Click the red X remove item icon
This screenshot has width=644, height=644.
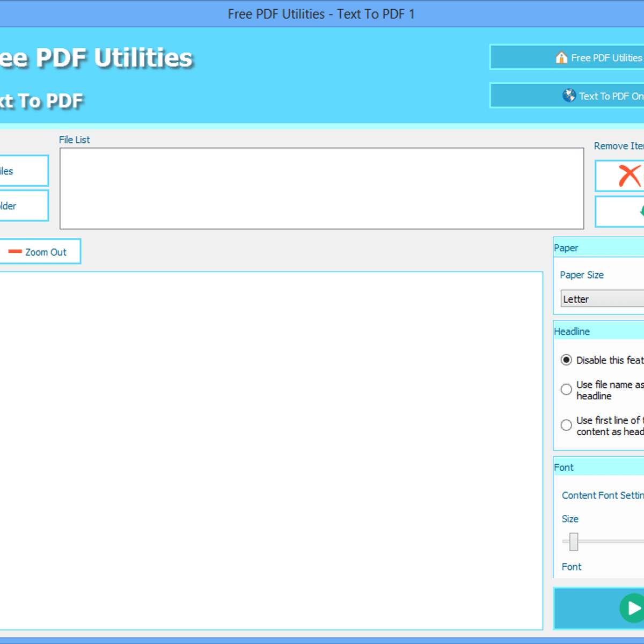[x=630, y=175]
